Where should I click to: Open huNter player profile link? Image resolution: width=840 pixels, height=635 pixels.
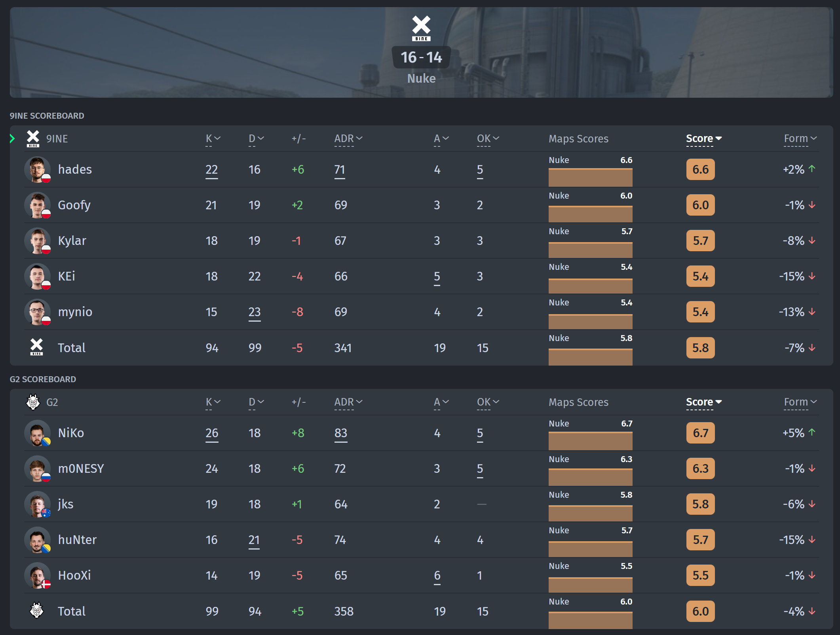point(77,540)
